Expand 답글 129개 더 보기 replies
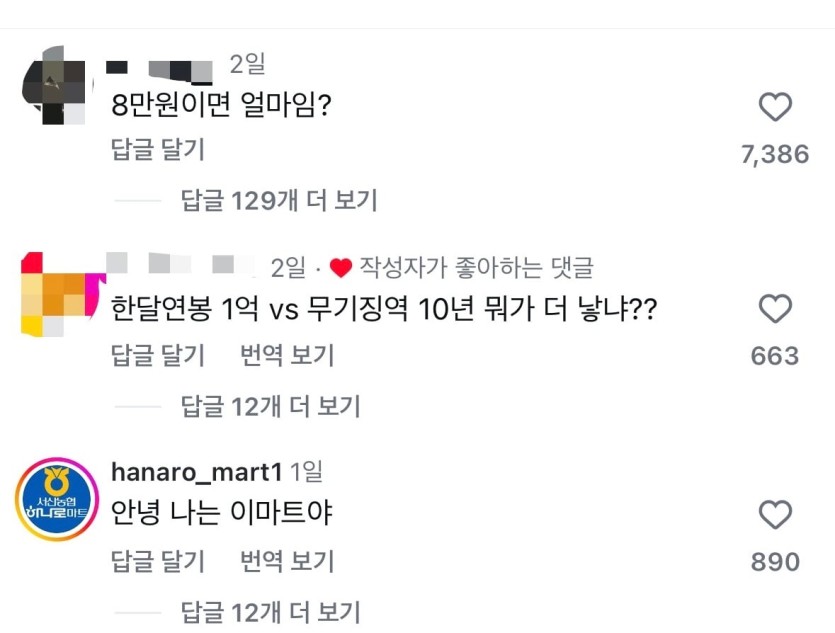835x633 pixels. 279,201
